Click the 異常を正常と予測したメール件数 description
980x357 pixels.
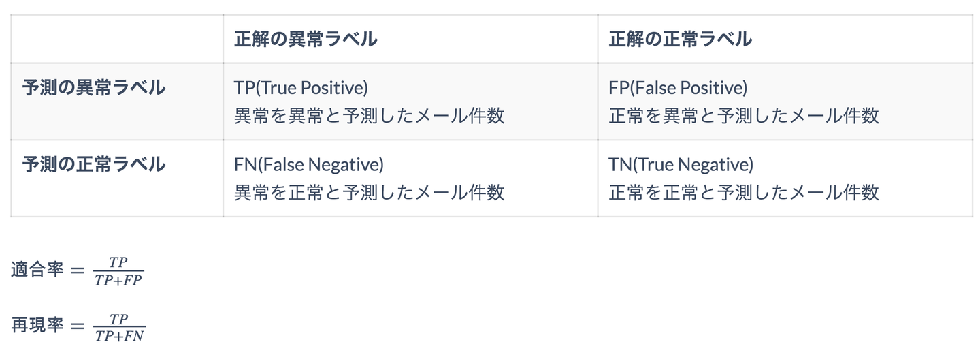coord(370,192)
